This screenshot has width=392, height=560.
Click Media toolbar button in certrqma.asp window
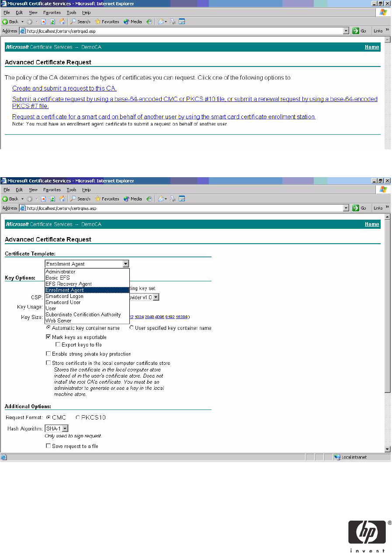pyautogui.click(x=133, y=199)
